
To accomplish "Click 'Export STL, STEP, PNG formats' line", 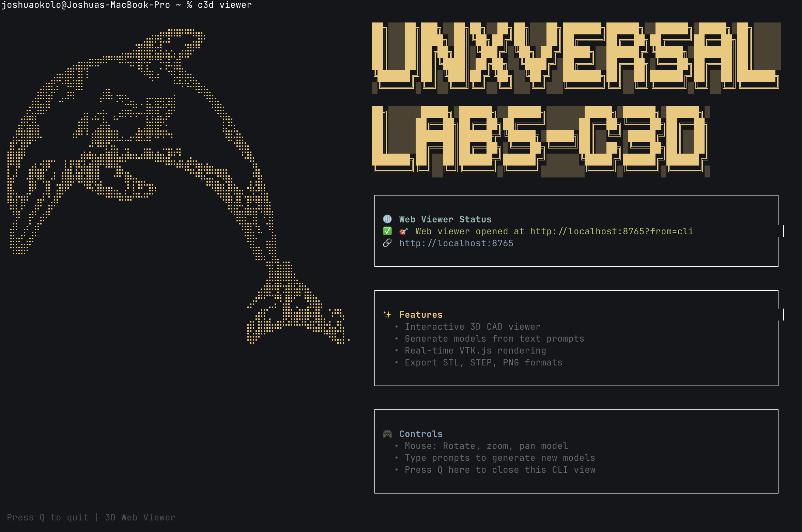I will pyautogui.click(x=483, y=362).
